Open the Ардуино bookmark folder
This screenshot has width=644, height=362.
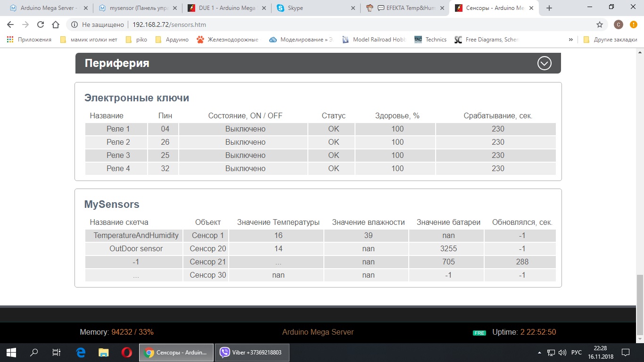pos(172,40)
